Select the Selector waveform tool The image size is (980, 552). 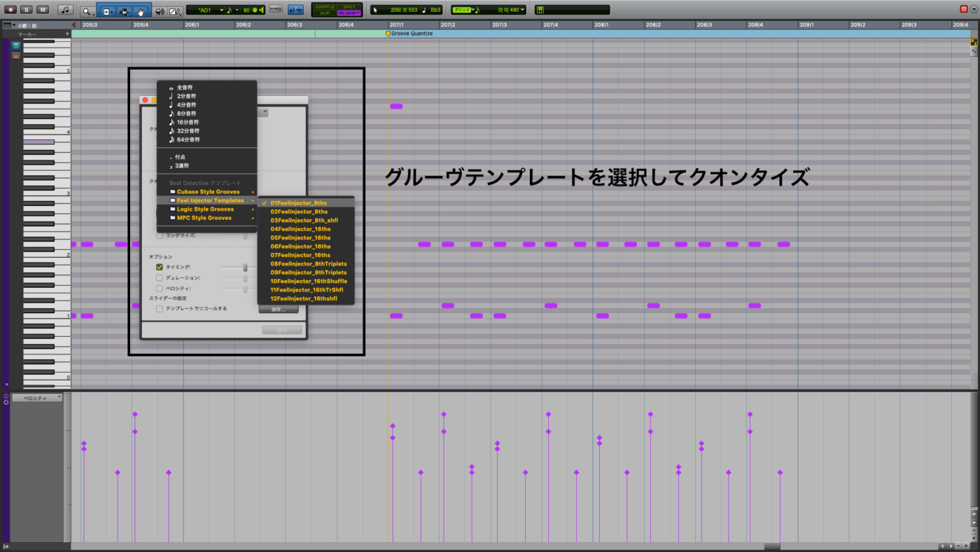tap(124, 11)
